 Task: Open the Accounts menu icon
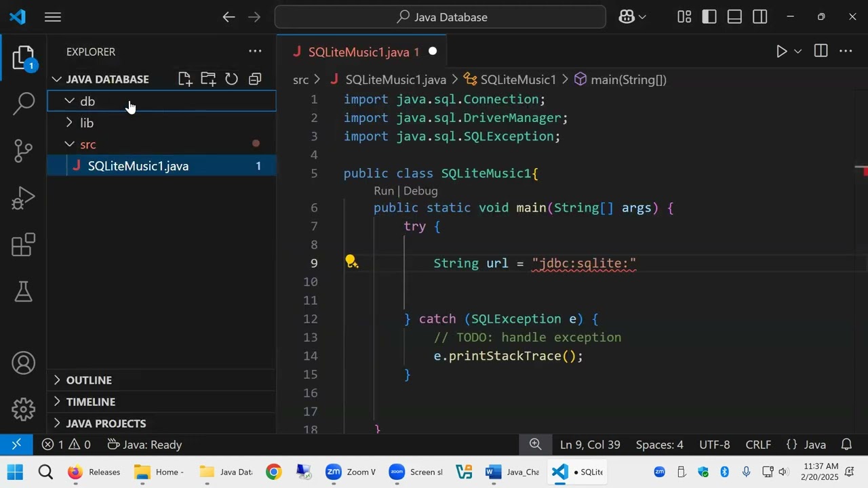click(x=23, y=363)
